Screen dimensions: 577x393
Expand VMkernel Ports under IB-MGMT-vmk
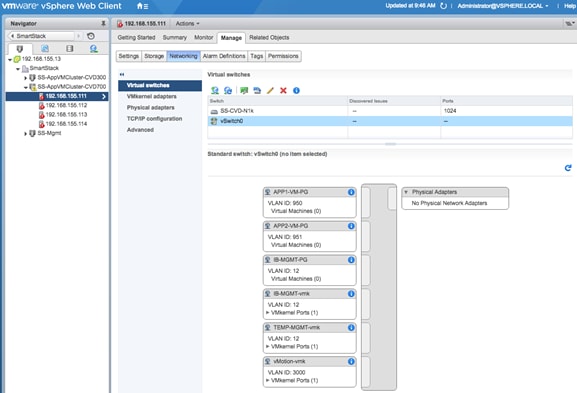pyautogui.click(x=268, y=313)
